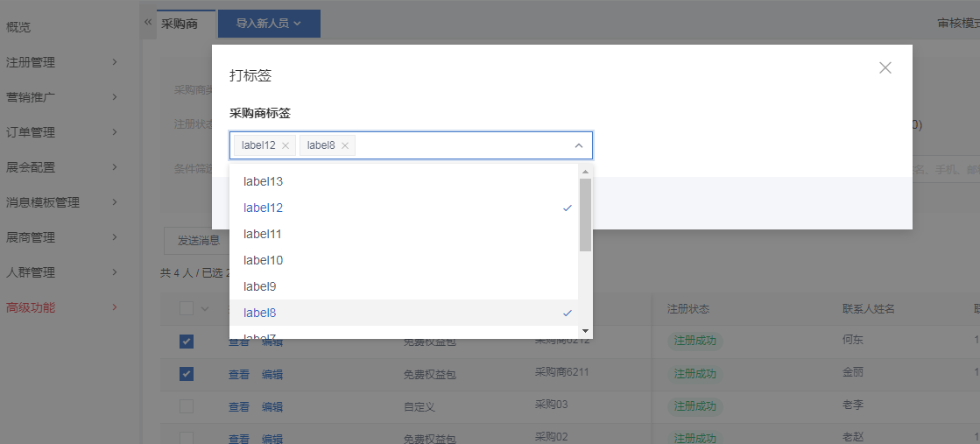
Task: Expand 订单管理 menu
Action: tap(62, 132)
